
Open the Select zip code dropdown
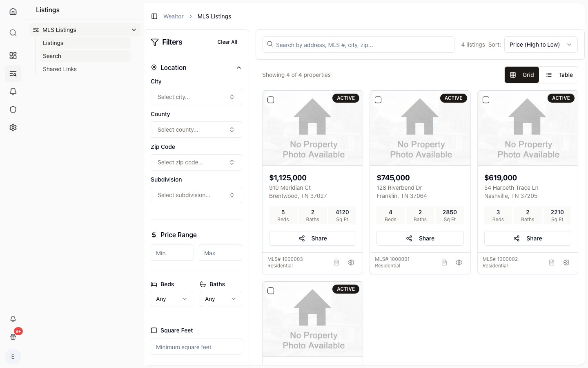tap(196, 162)
